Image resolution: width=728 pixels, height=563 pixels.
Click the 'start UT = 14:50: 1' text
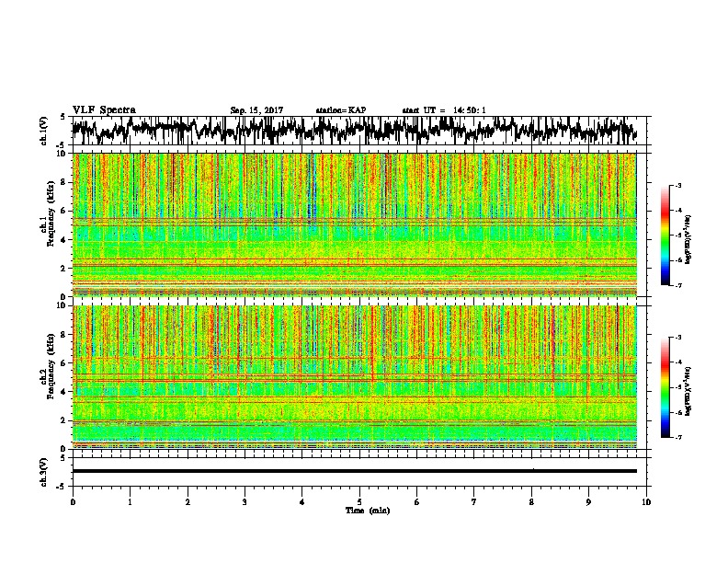tap(444, 110)
